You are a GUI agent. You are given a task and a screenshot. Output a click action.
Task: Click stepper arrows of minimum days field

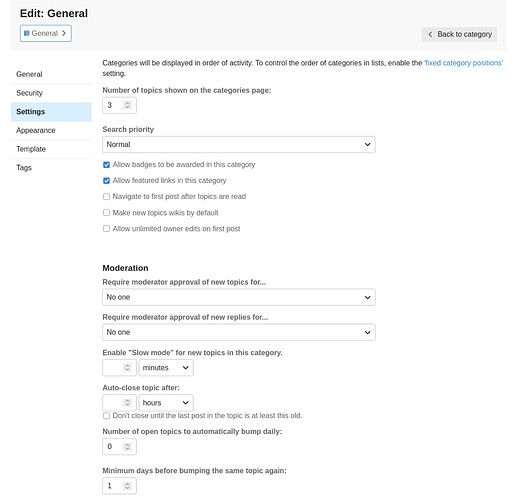(x=127, y=486)
